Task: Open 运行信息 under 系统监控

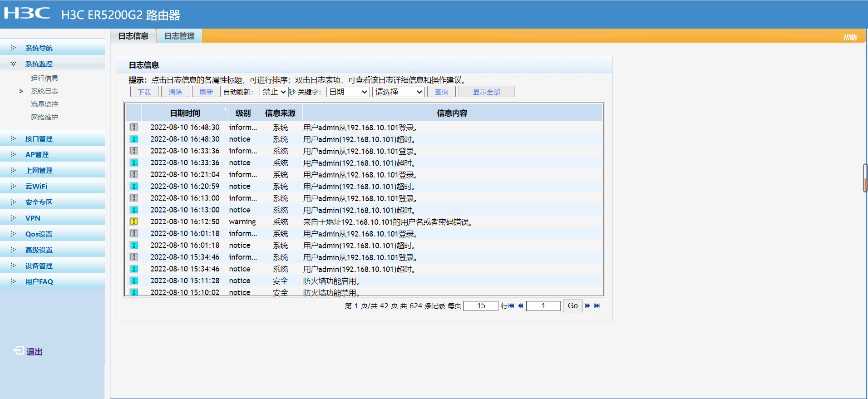Action: coord(44,79)
